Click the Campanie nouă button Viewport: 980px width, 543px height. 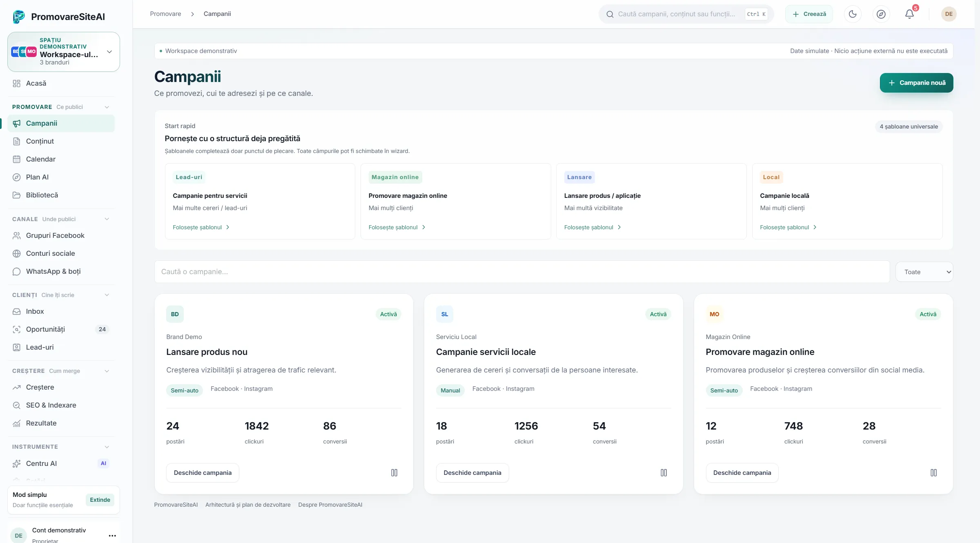tap(917, 83)
